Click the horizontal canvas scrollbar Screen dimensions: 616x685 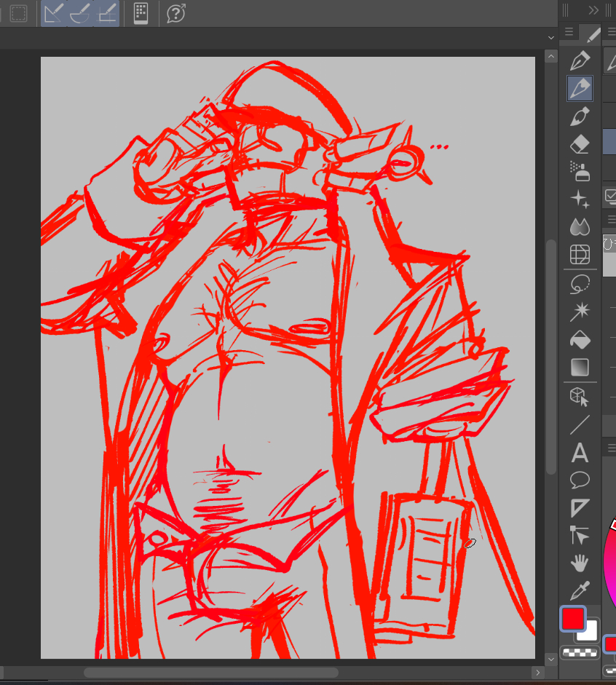tap(210, 673)
